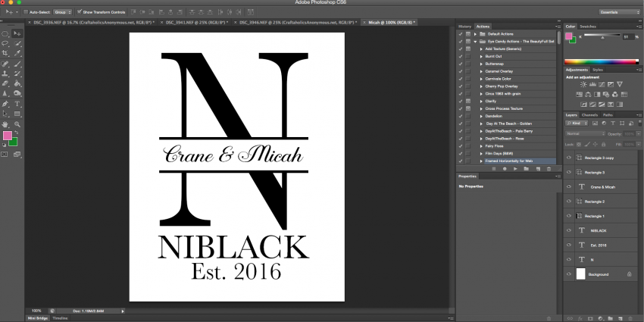Open the Channels tab
The height and width of the screenshot is (322, 644).
(x=589, y=115)
